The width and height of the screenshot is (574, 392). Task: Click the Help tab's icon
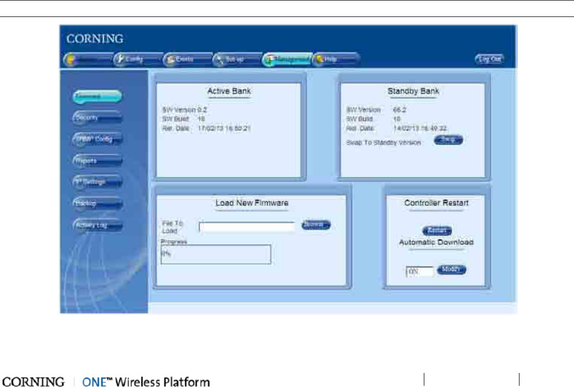tap(319, 59)
